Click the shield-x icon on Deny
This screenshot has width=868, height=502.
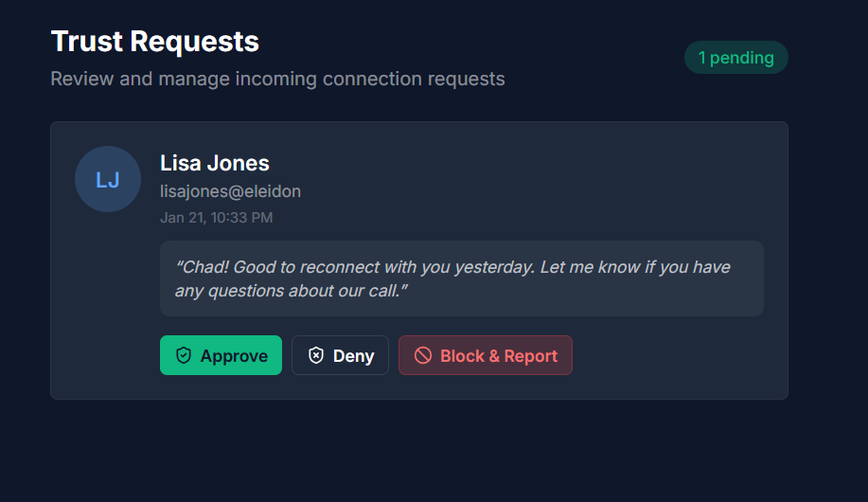point(316,355)
